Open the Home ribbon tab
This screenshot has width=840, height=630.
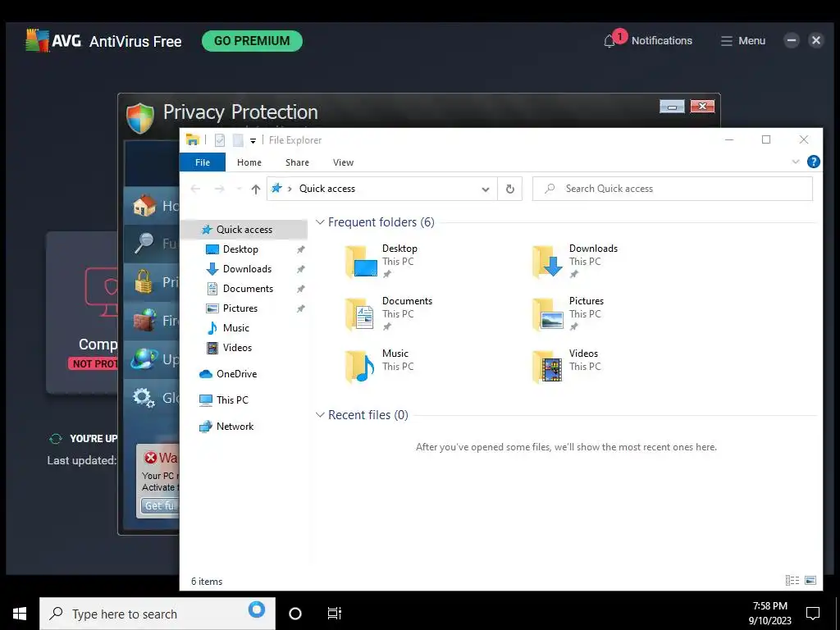(249, 162)
